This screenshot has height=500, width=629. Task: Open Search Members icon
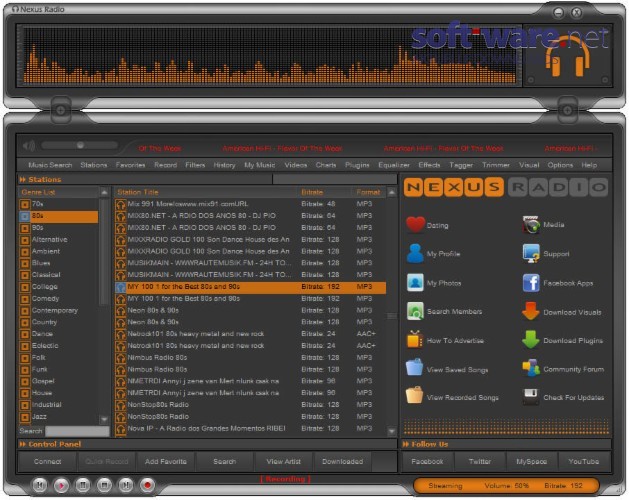[x=415, y=311]
